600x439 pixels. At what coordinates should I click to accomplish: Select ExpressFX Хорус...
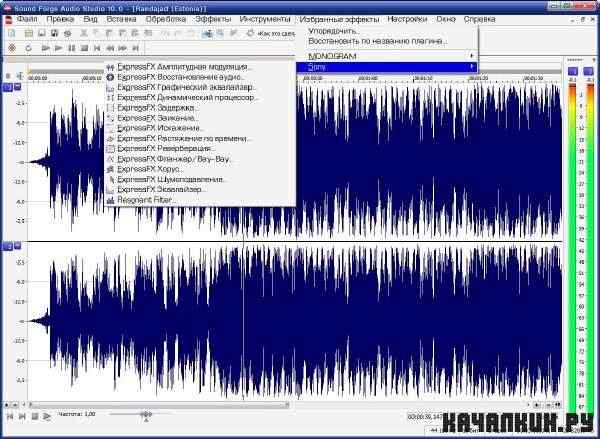point(200,169)
